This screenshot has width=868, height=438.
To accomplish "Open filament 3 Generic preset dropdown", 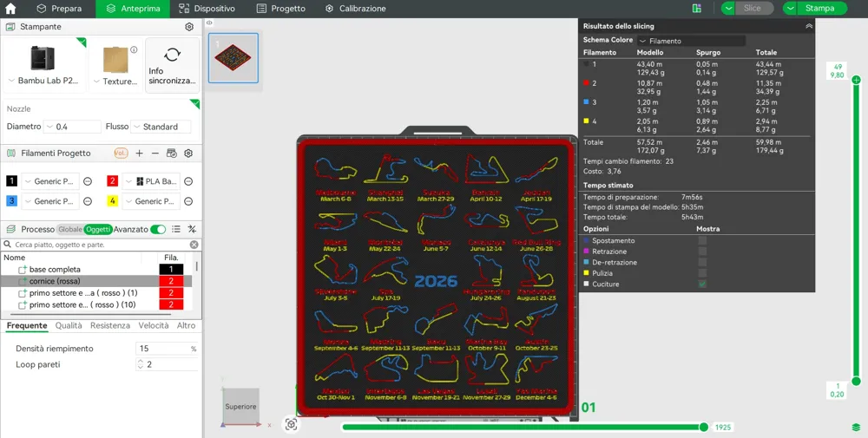I will coord(50,201).
